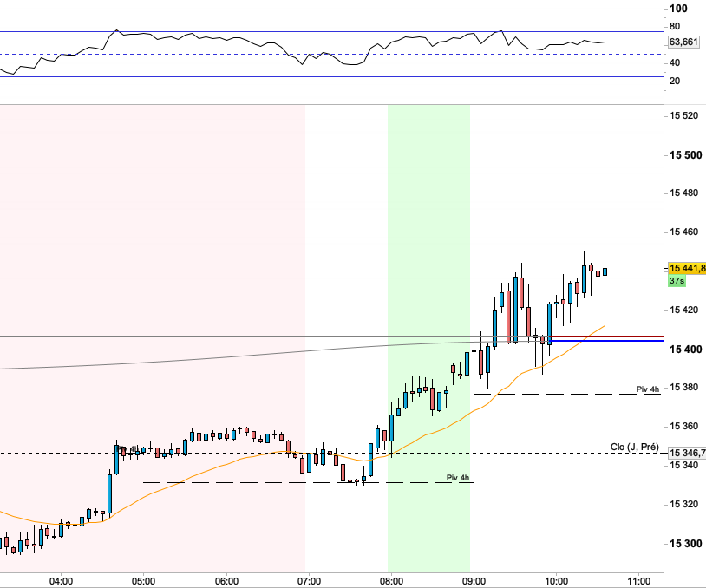
Task: Select the 07:00 time axis label
Action: click(x=309, y=581)
